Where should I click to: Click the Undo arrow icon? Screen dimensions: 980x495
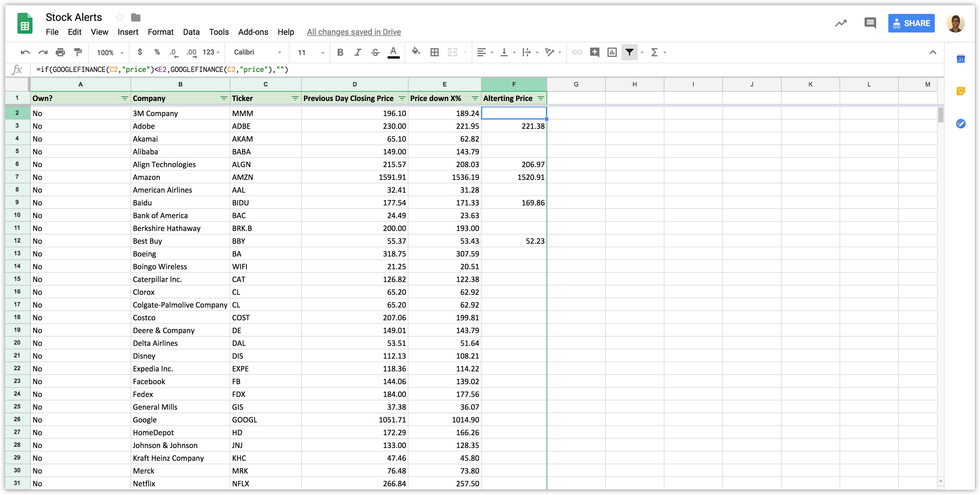pyautogui.click(x=25, y=53)
